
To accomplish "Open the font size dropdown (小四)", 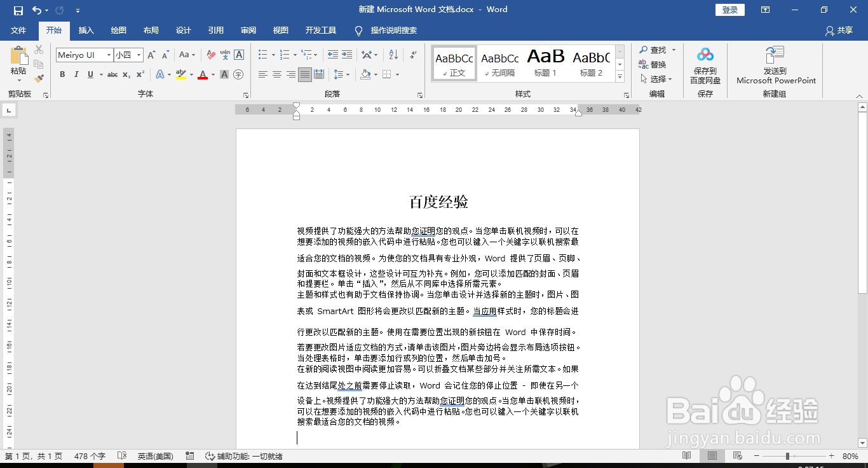I will click(139, 55).
